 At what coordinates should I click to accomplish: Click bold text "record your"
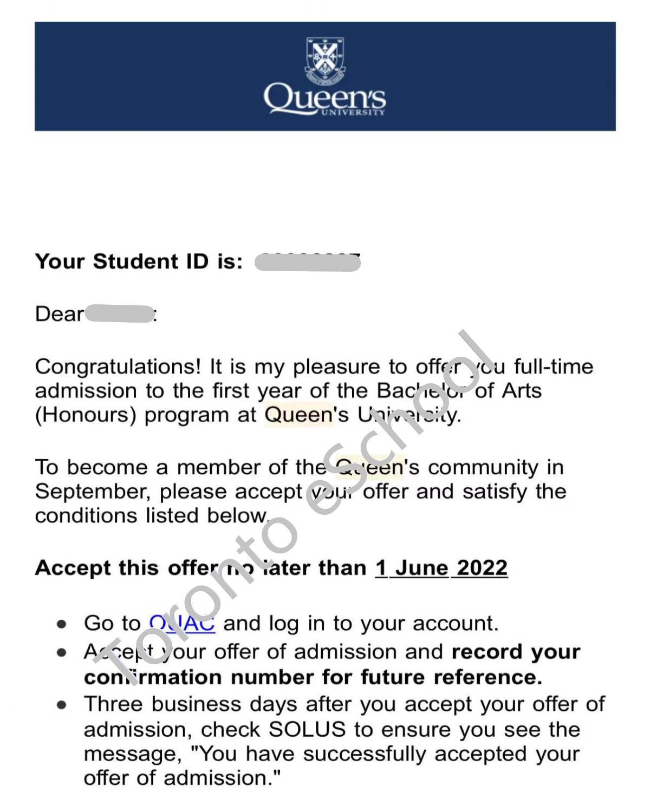click(516, 652)
